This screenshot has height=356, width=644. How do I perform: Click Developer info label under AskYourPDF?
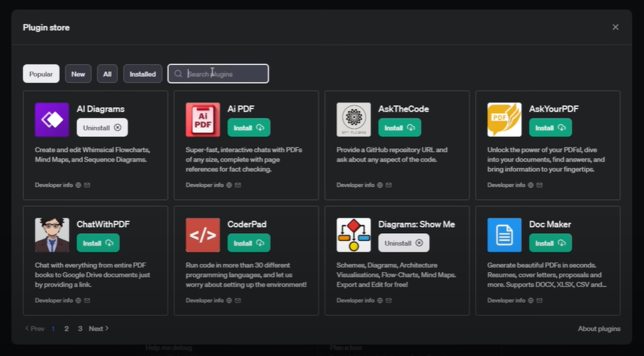[x=506, y=185]
